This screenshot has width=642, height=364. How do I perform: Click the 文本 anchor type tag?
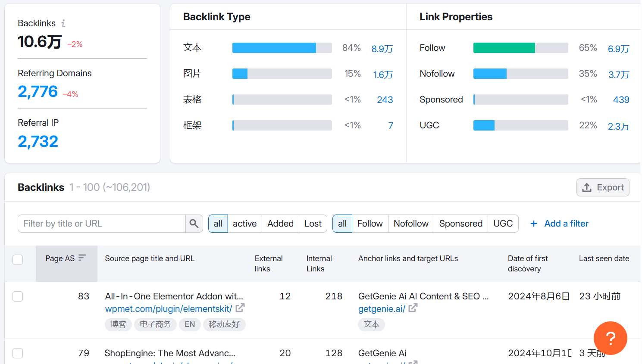coord(371,324)
